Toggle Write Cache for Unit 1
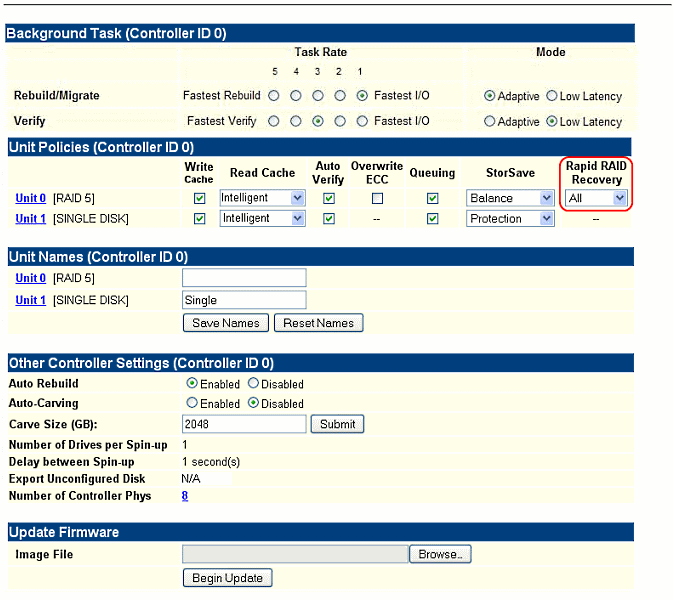 tap(200, 219)
